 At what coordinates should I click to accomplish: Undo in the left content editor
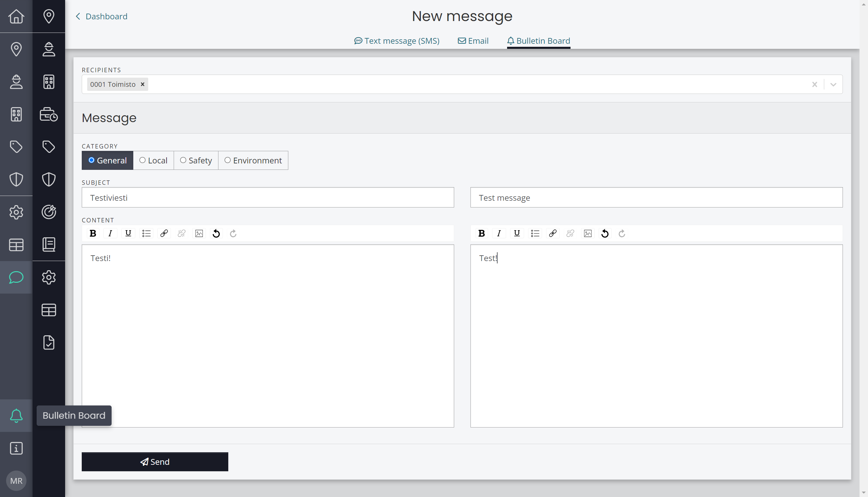coord(216,233)
